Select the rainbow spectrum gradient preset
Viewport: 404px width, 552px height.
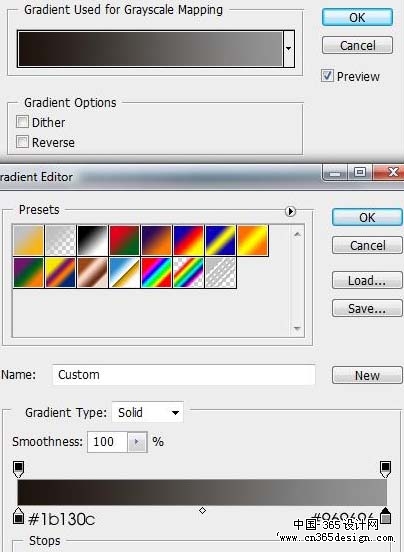(156, 272)
